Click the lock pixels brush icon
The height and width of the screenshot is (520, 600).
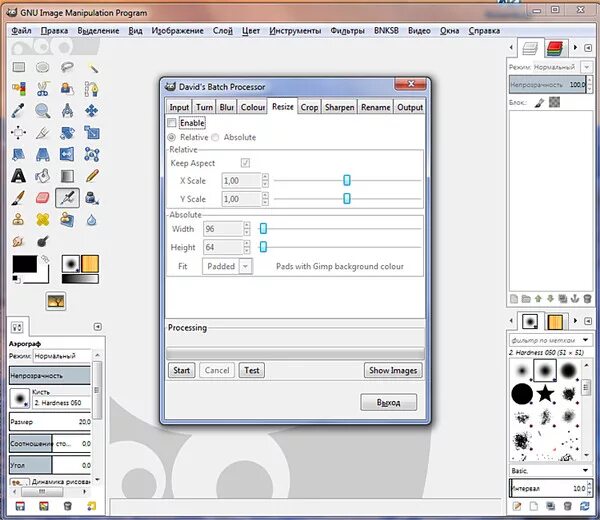[x=539, y=102]
